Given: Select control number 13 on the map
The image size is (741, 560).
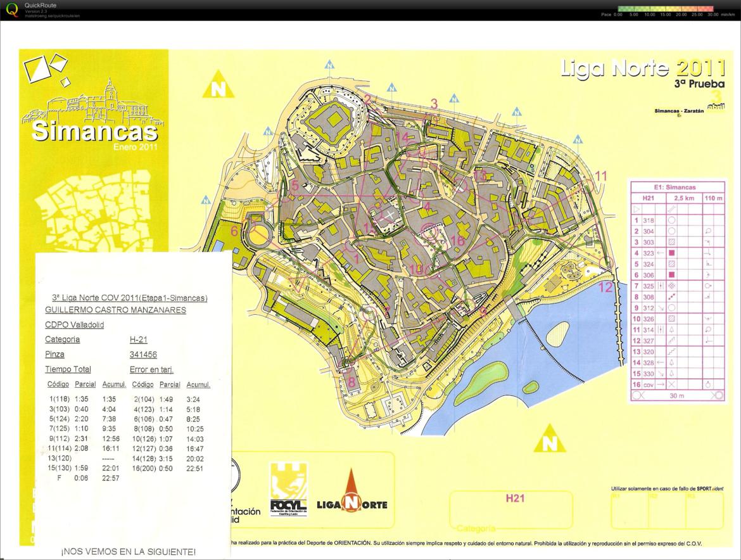Looking at the screenshot, I should 480,176.
